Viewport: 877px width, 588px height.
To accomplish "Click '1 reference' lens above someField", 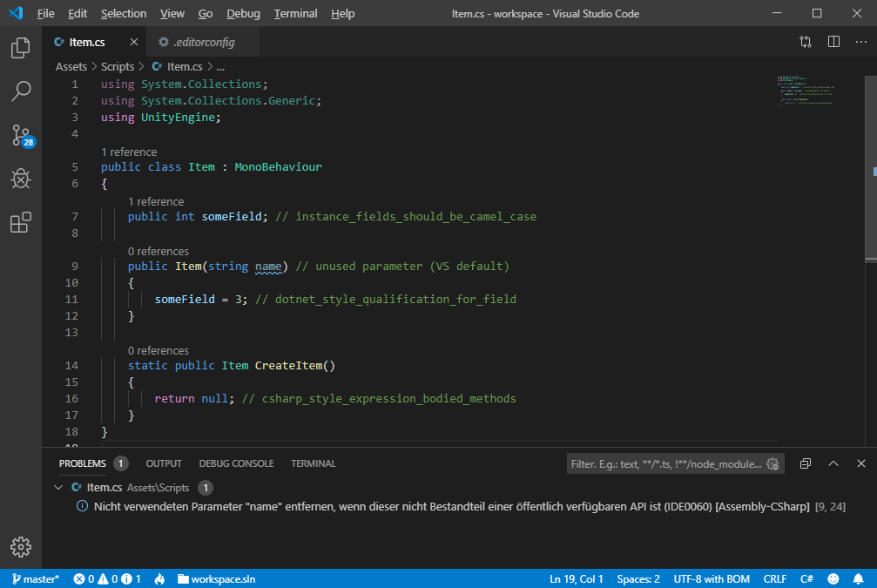I will click(x=156, y=202).
